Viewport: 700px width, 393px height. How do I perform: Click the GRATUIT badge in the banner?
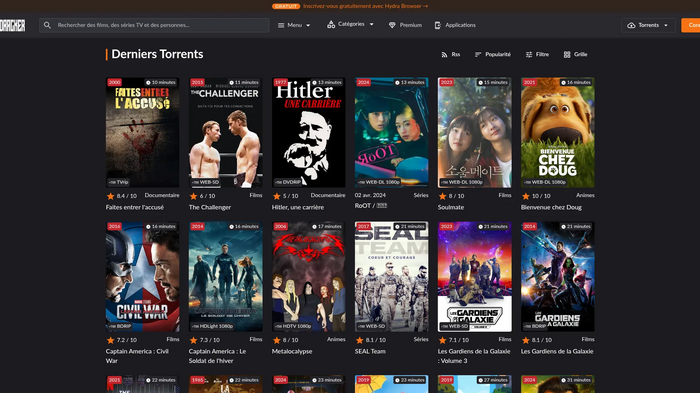pyautogui.click(x=286, y=6)
